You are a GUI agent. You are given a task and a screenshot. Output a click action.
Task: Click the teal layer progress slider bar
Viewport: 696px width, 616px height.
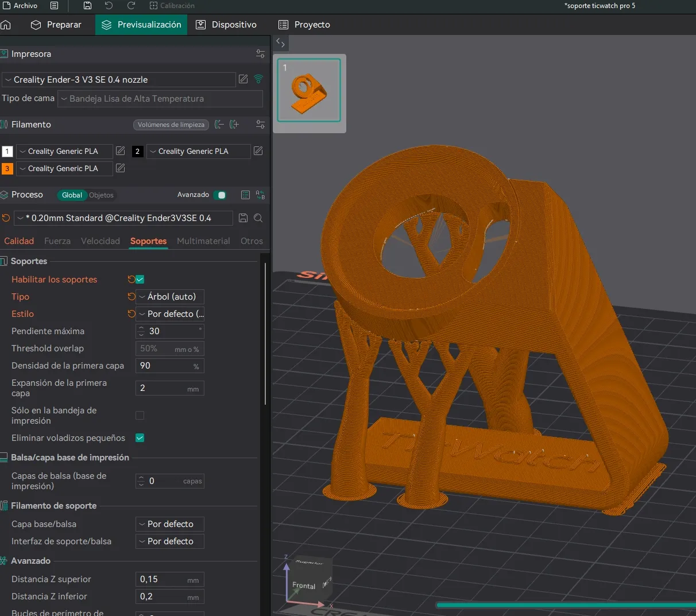(x=566, y=605)
